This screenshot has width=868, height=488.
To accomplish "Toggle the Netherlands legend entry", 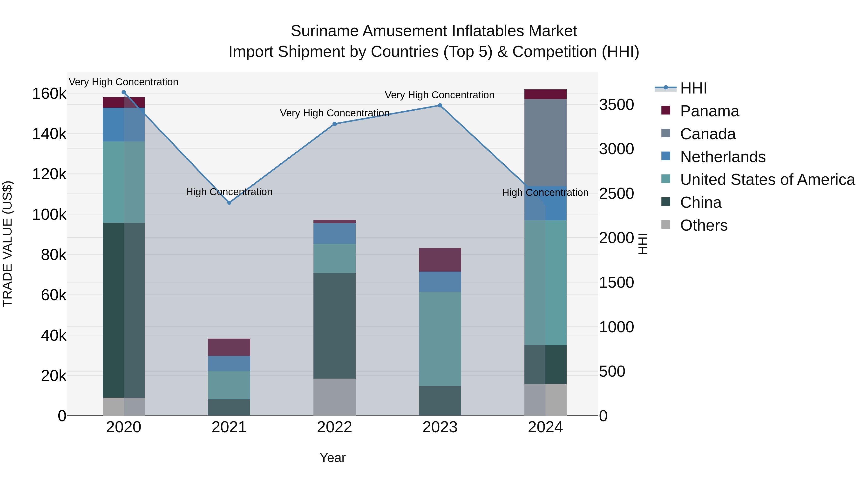I will coord(713,157).
